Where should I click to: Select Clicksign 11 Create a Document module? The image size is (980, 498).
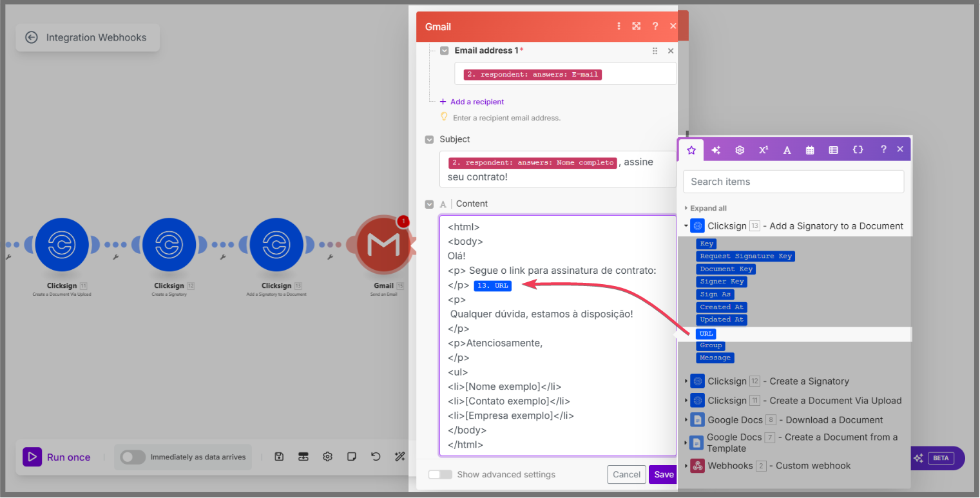pyautogui.click(x=62, y=245)
